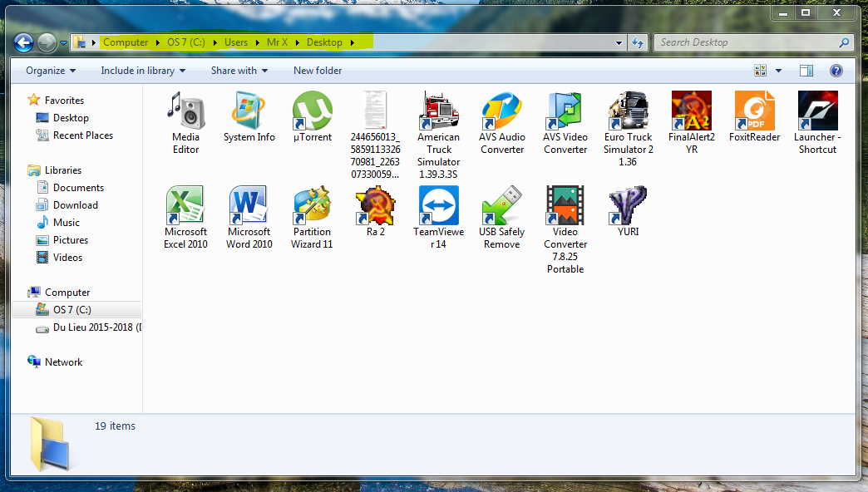Select the Microsoft Excel 2010 shortcut
The width and height of the screenshot is (868, 492).
pyautogui.click(x=185, y=218)
